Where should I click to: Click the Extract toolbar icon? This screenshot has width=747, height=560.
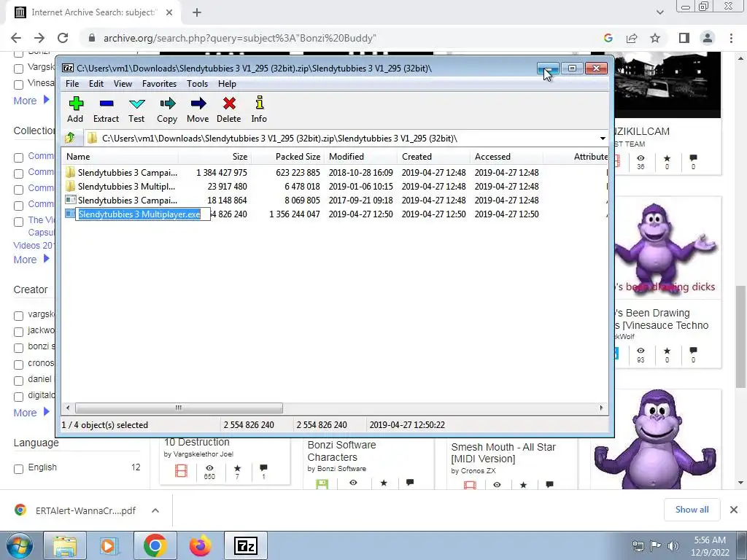coord(106,110)
